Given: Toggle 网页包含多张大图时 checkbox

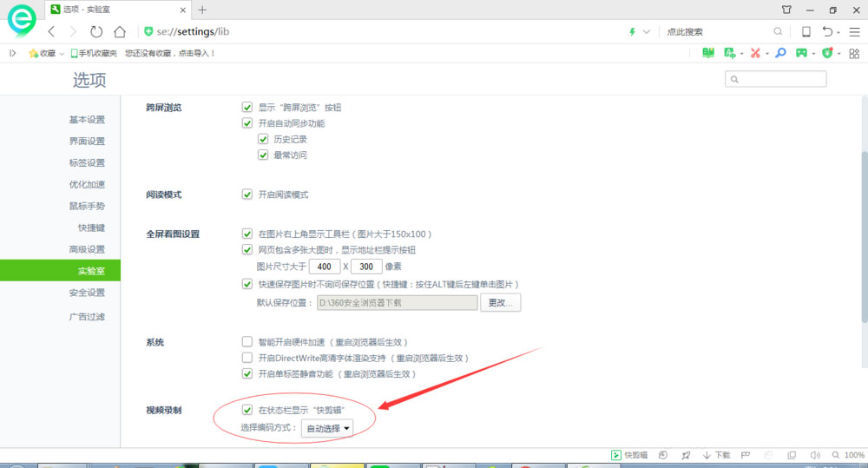Looking at the screenshot, I should (x=247, y=250).
